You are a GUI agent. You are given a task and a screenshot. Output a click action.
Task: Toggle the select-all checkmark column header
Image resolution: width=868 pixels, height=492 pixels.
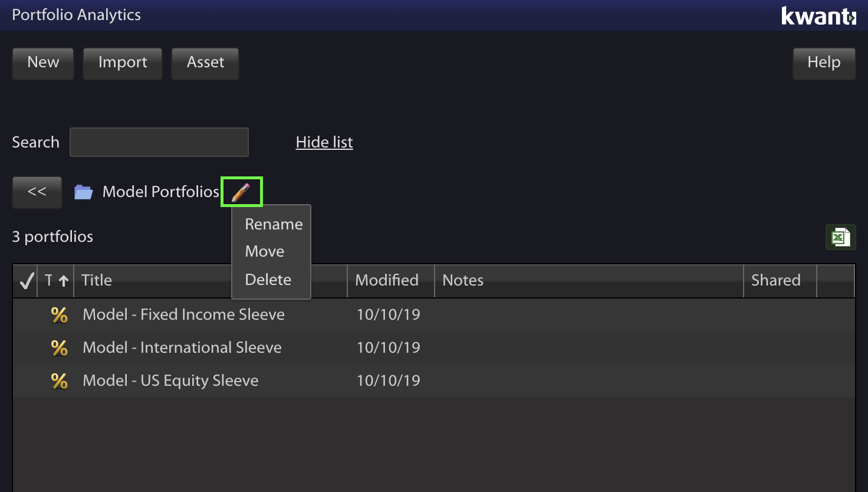click(26, 280)
